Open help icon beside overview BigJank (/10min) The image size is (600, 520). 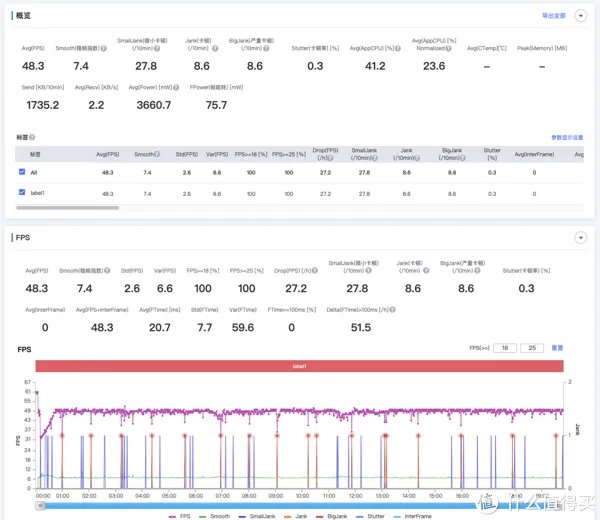[266, 48]
